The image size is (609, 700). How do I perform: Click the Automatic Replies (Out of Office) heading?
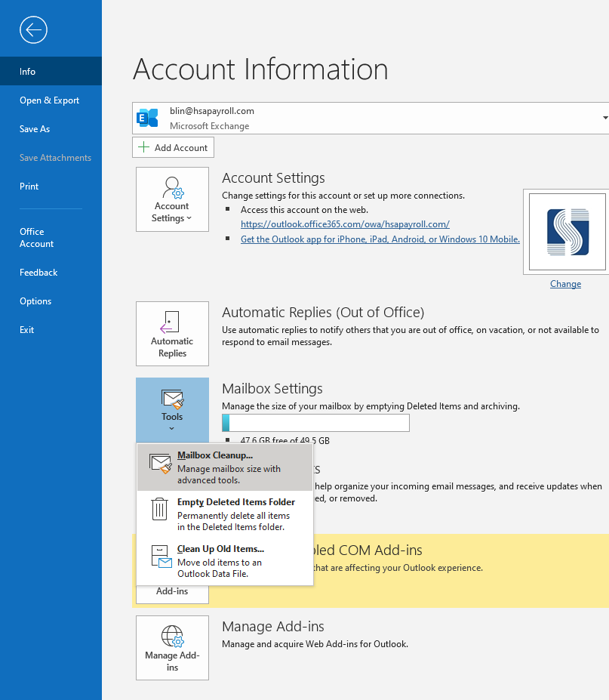click(x=323, y=312)
